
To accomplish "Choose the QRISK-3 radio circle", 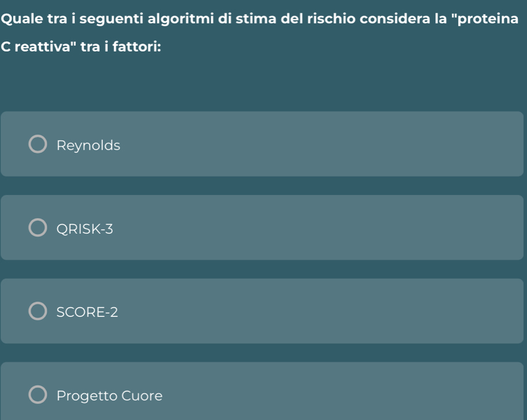I will click(38, 227).
